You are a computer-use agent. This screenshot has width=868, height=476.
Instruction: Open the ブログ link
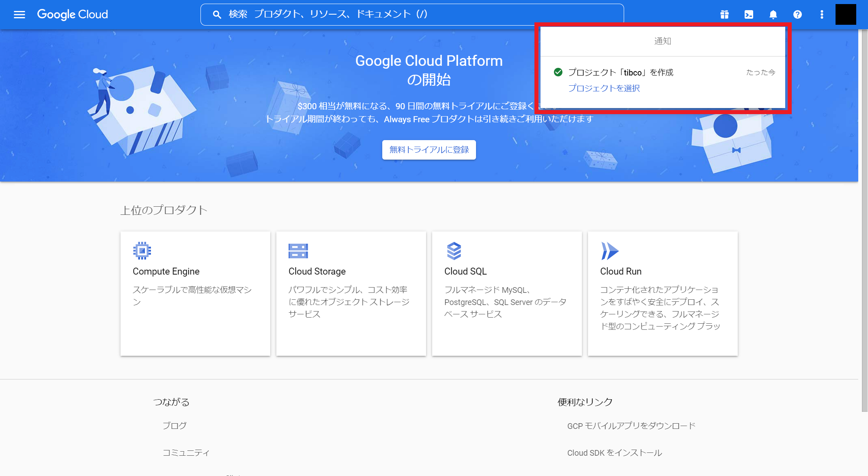[x=174, y=426]
